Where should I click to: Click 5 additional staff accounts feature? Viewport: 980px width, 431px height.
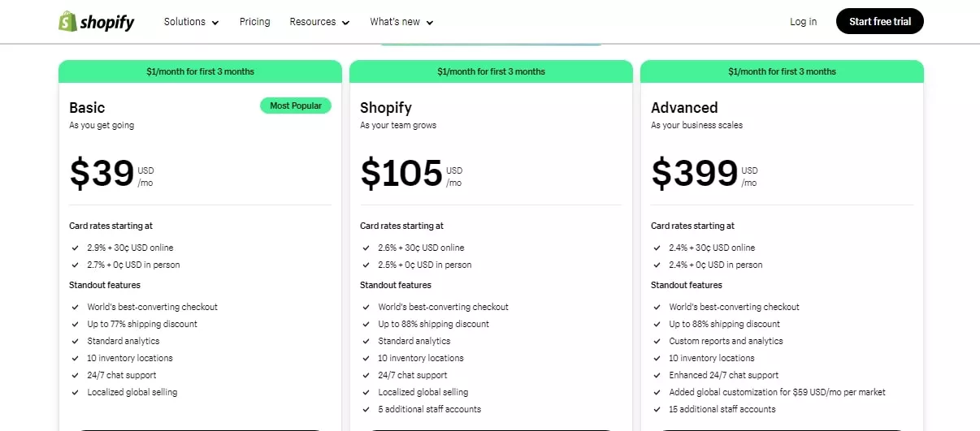429,409
